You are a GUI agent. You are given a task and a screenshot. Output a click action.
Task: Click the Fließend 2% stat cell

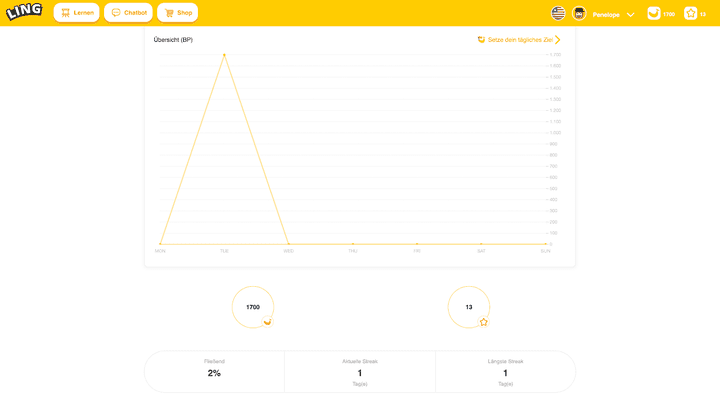pos(214,371)
